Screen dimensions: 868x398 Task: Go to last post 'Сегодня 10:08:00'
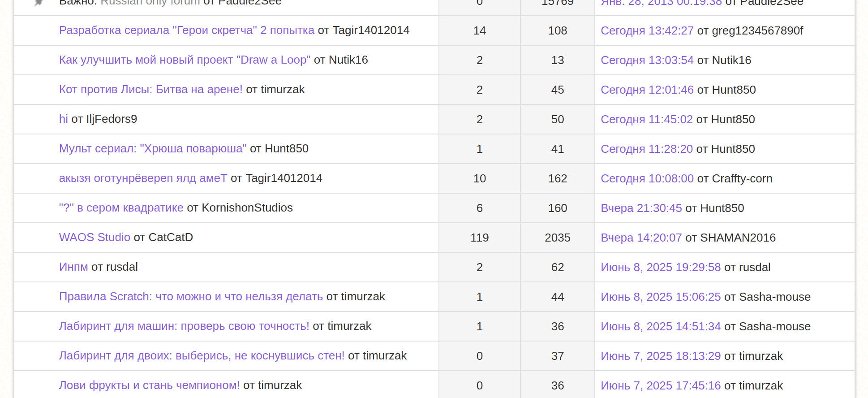click(x=647, y=178)
